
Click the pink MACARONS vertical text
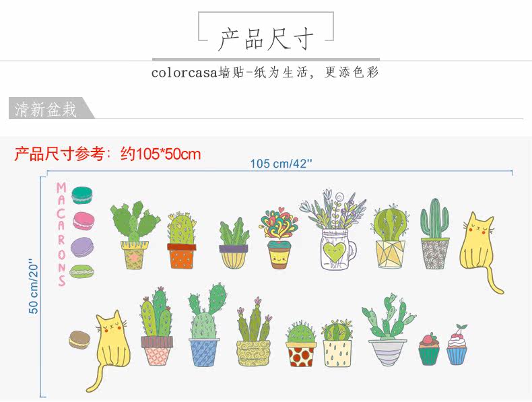tap(61, 234)
